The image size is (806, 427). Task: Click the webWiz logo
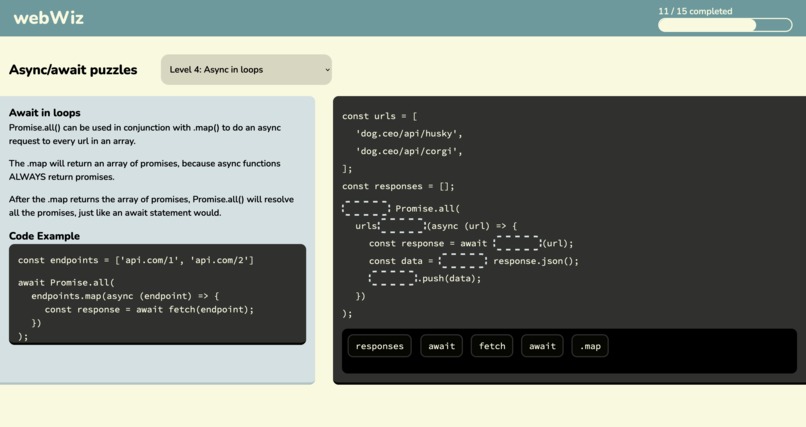point(48,18)
